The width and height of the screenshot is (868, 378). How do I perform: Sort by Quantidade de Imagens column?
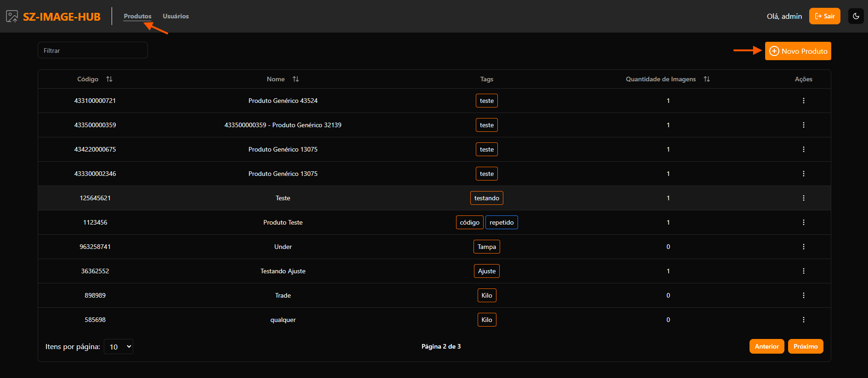pyautogui.click(x=707, y=79)
